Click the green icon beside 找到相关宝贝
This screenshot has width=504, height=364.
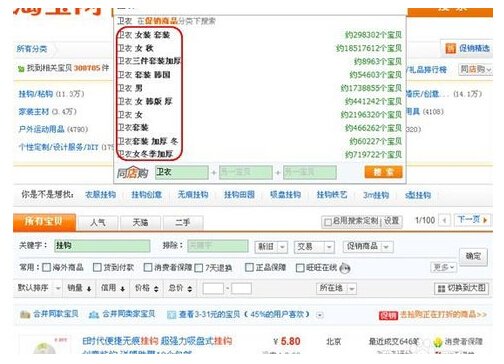click(x=21, y=69)
